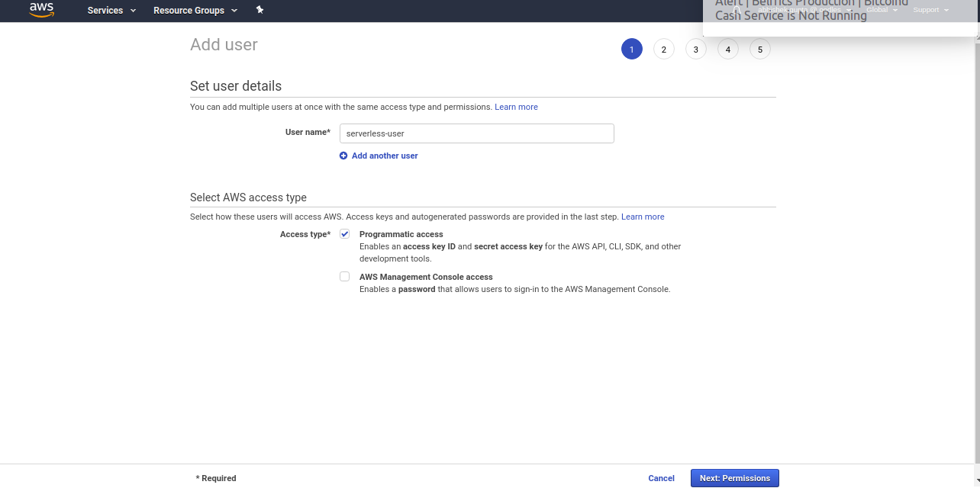Viewport: 980px width, 488px height.
Task: Click the pin shortcut icon in navbar
Action: (x=260, y=10)
